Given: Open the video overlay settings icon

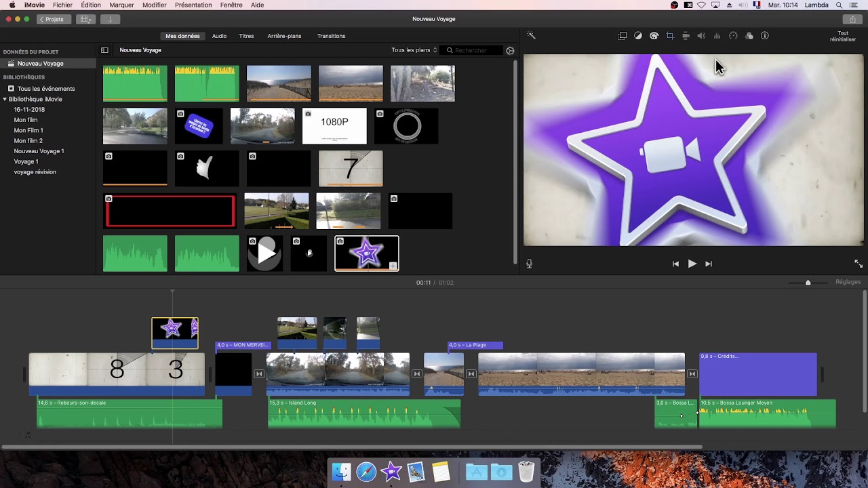Looking at the screenshot, I should click(x=623, y=36).
